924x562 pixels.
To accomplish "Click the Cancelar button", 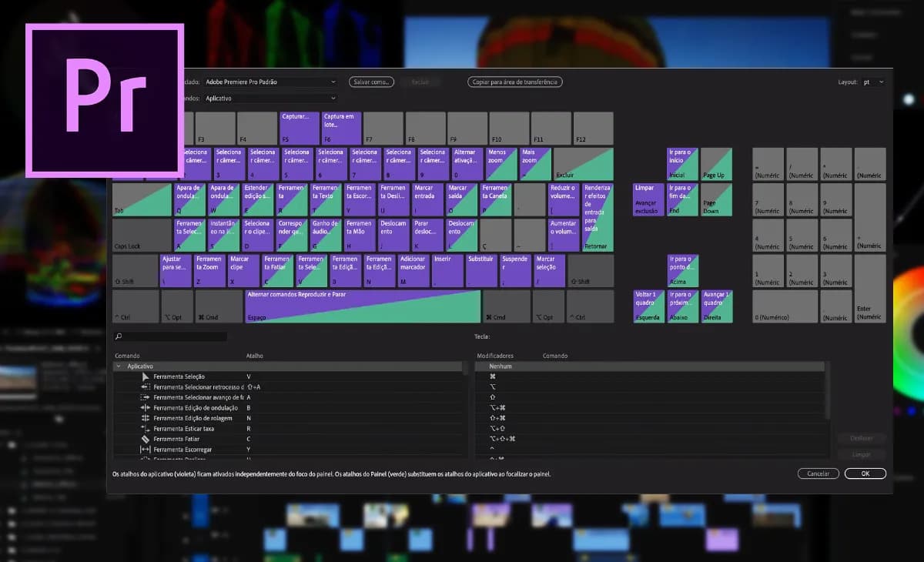I will [x=819, y=473].
